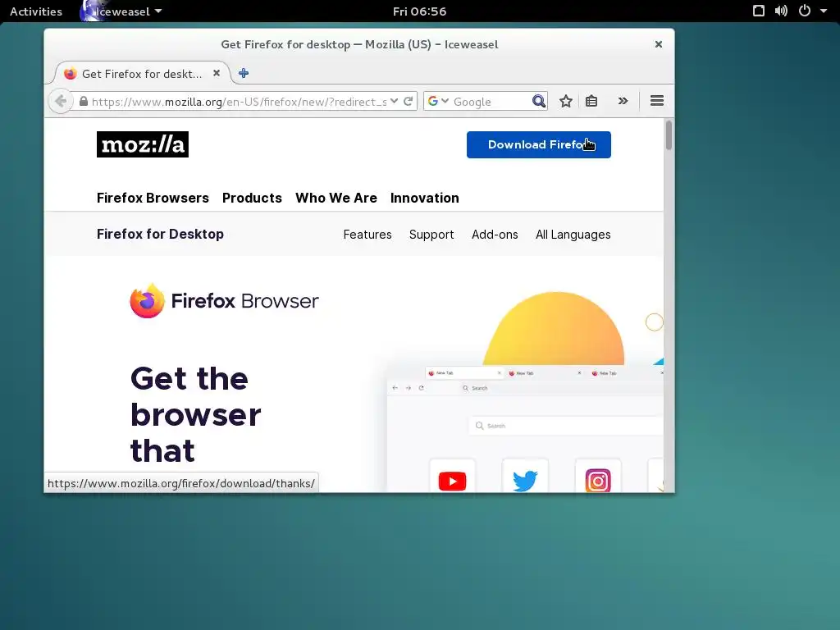Open the hamburger menu button
This screenshot has width=840, height=630.
tap(657, 101)
